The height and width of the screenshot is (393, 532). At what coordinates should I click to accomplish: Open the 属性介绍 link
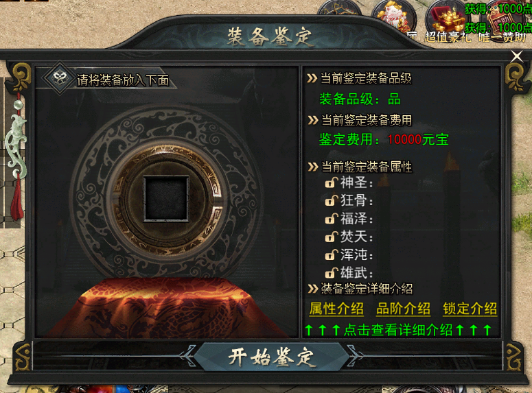click(x=336, y=309)
